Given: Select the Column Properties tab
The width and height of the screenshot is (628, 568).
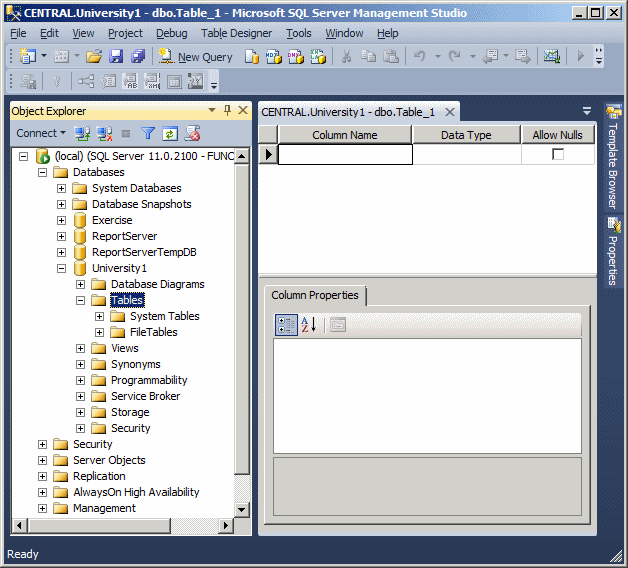Looking at the screenshot, I should pos(315,295).
